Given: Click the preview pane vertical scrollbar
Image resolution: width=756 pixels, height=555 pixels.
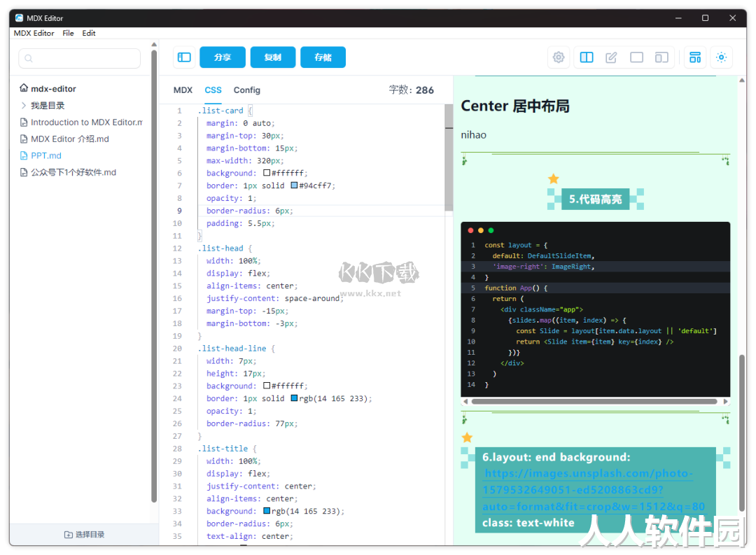Looking at the screenshot, I should point(743,433).
